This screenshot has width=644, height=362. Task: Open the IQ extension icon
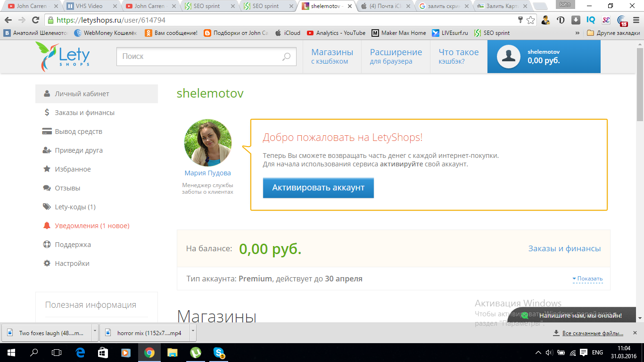(x=591, y=20)
